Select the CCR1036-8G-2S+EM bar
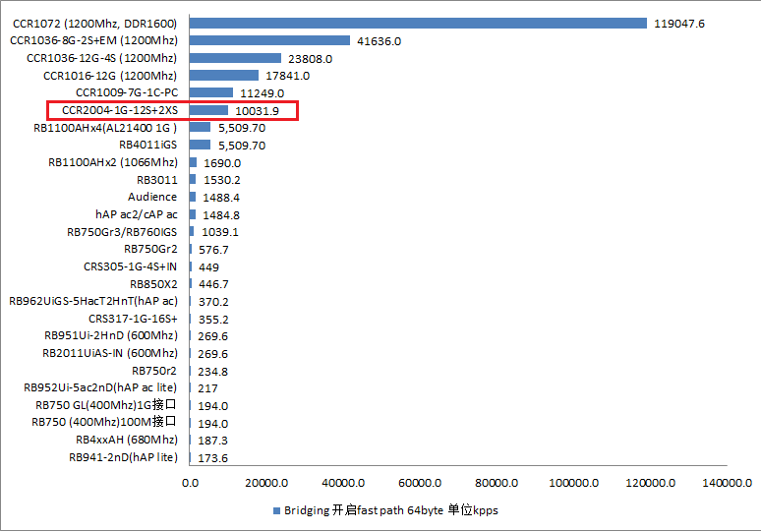This screenshot has height=532, width=761. click(x=269, y=40)
